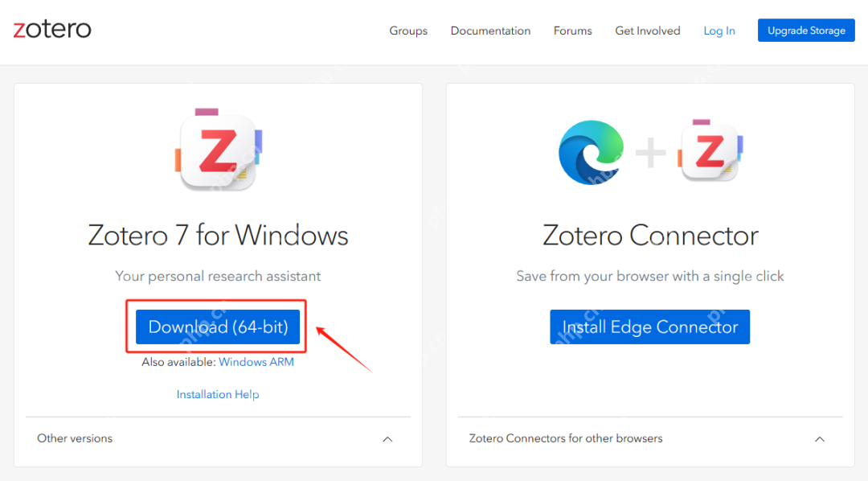This screenshot has height=481, width=868.
Task: Click Zotero Connectors for other browsers label
Action: tap(566, 438)
